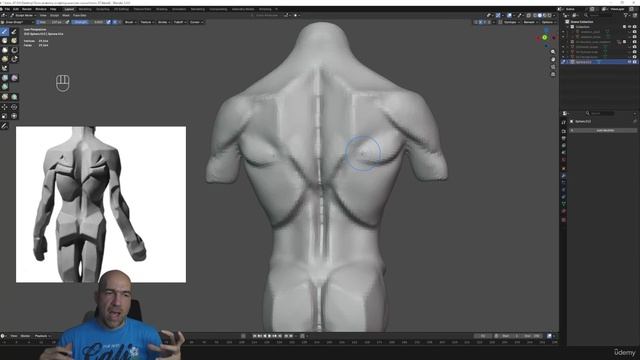
Task: Activate the Scale tool in toolbar
Action: [4, 116]
